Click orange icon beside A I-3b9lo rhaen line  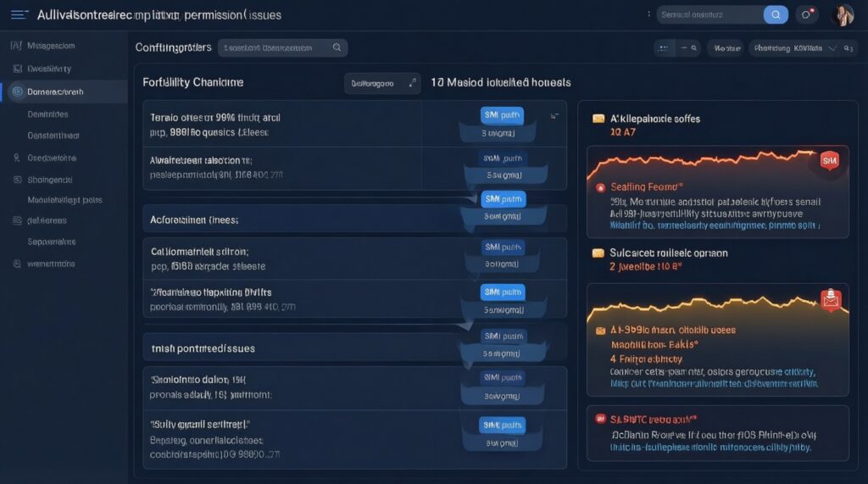coord(601,331)
